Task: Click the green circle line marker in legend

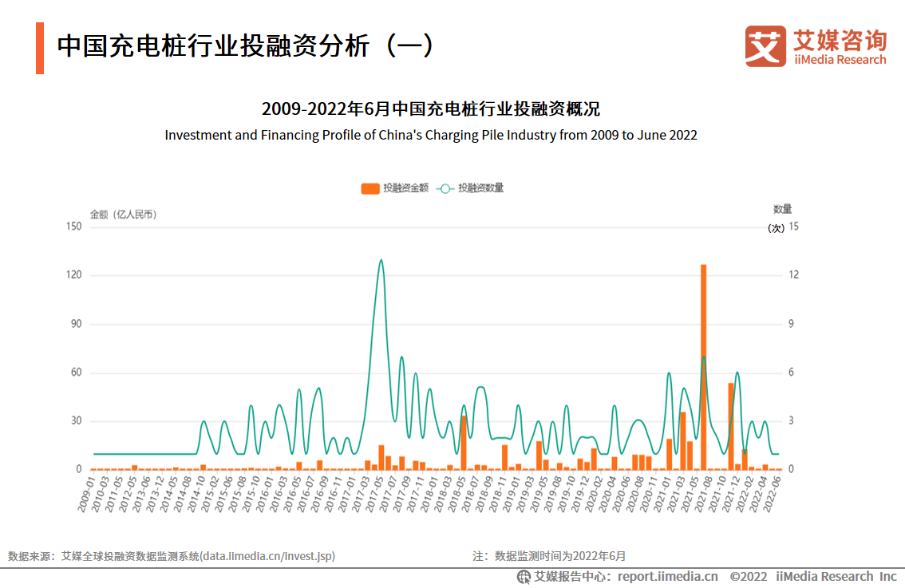Action: coord(445,188)
